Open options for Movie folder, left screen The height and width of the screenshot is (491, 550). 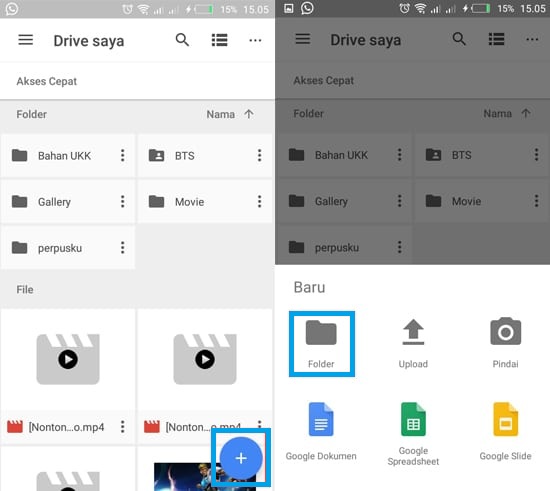(259, 202)
